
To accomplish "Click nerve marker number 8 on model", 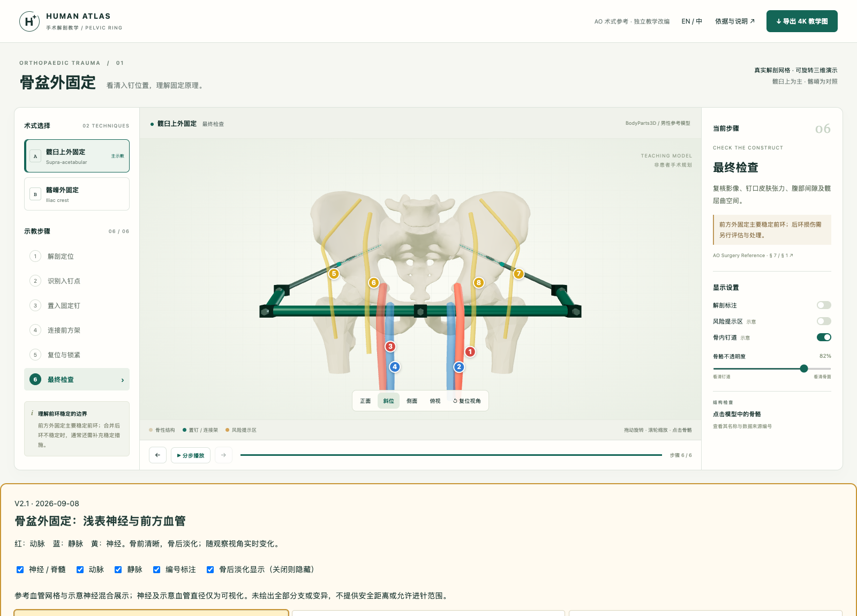I will point(479,282).
